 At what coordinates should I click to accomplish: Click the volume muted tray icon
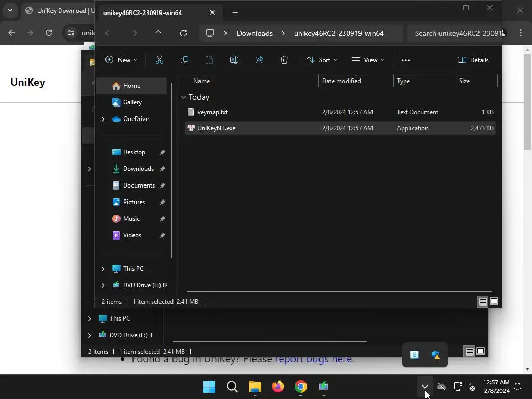471,387
